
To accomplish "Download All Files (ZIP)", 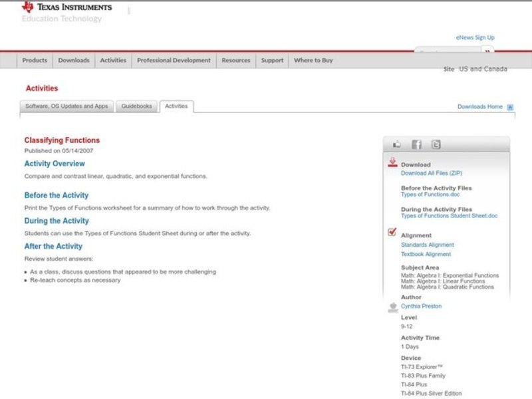I will 432,174.
